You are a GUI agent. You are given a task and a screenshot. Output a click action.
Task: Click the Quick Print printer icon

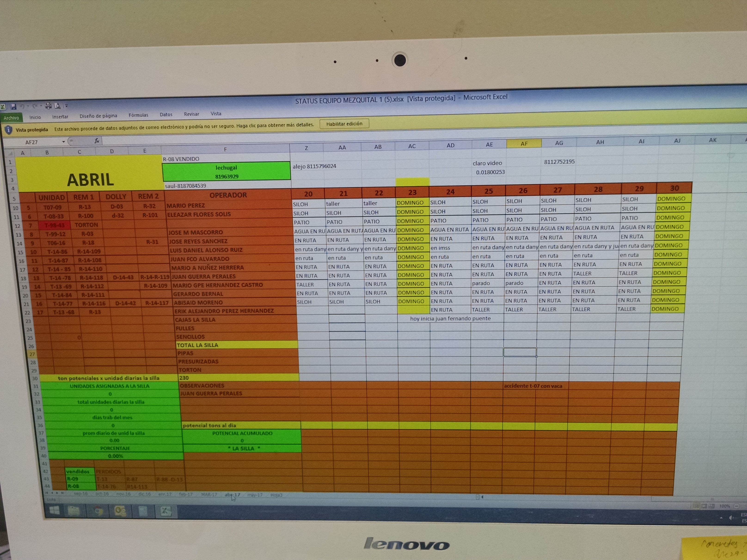click(x=48, y=106)
